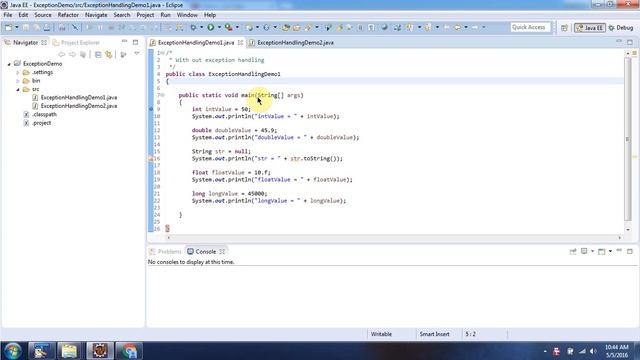Toggle the breakpoint marker on line 9

(x=151, y=109)
